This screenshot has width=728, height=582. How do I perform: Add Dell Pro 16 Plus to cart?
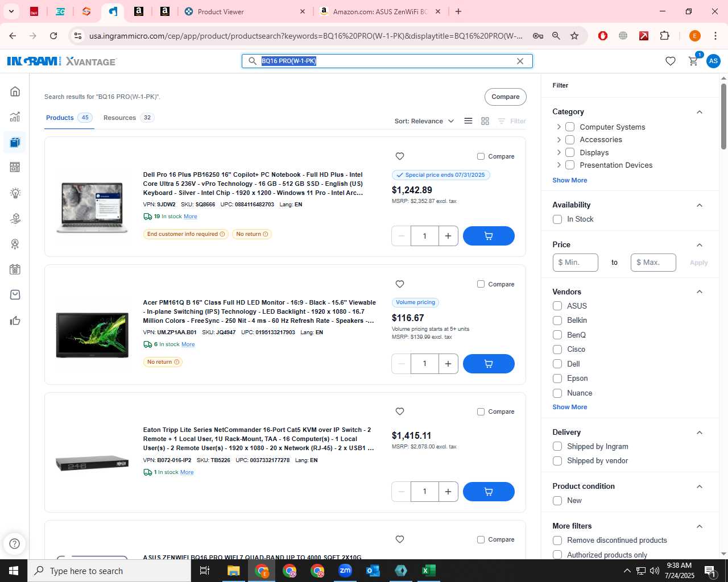[x=489, y=236]
